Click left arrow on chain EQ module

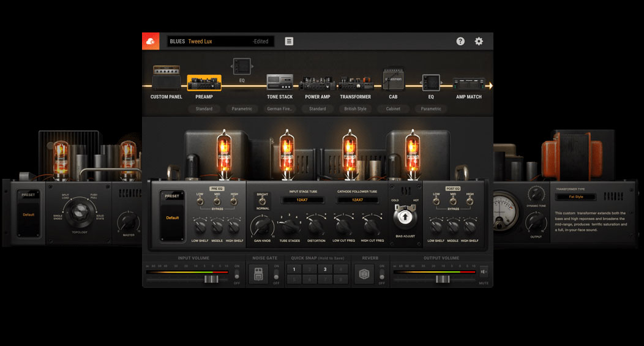click(421, 83)
